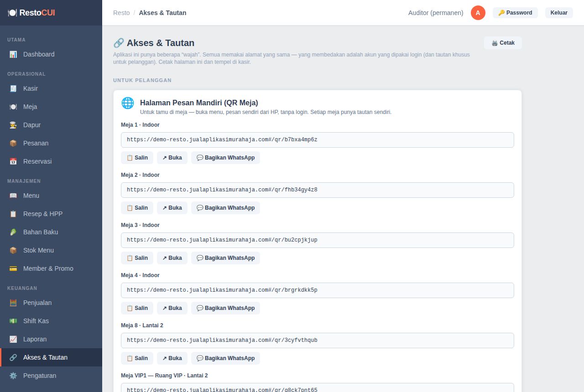Click the Cetak print button
The height and width of the screenshot is (392, 584).
pyautogui.click(x=503, y=43)
